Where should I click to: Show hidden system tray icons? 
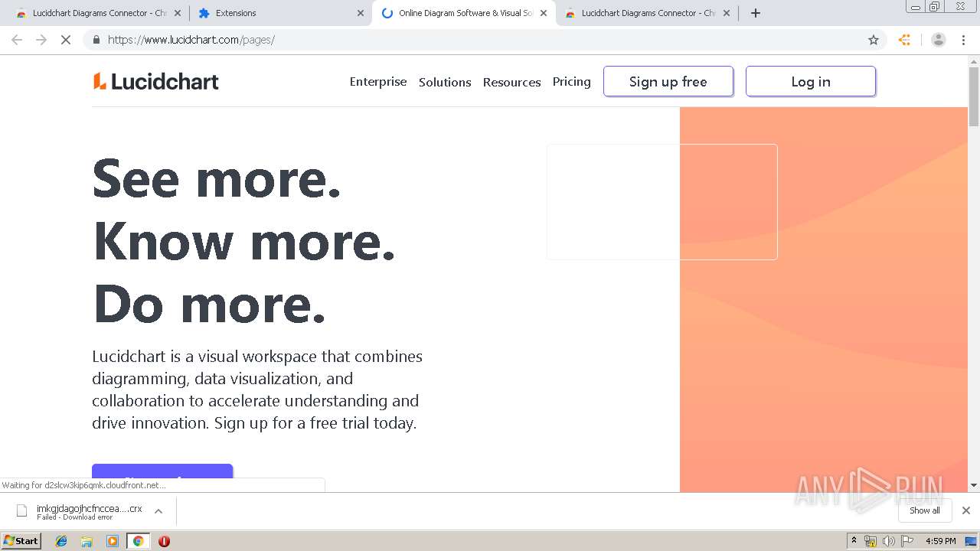pos(854,541)
